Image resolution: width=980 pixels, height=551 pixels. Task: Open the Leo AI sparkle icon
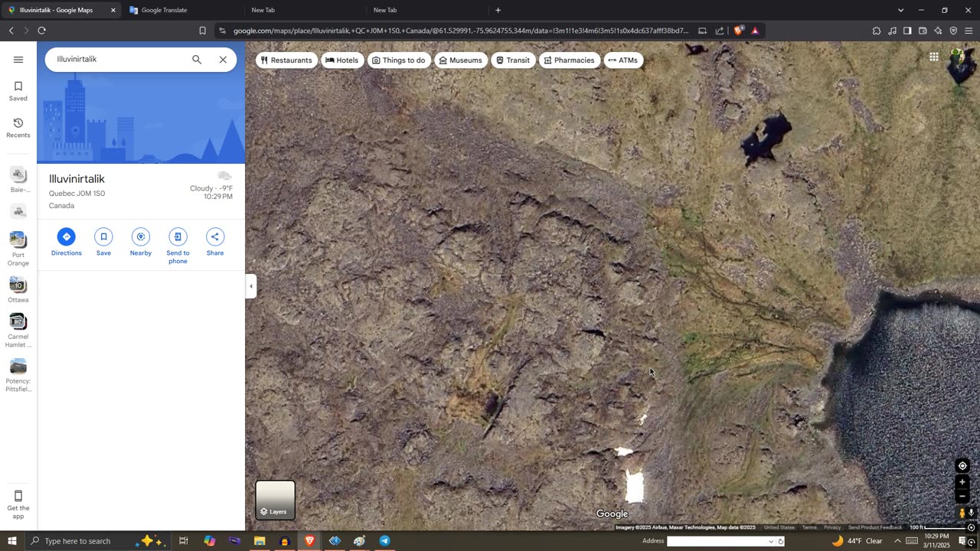coord(938,31)
